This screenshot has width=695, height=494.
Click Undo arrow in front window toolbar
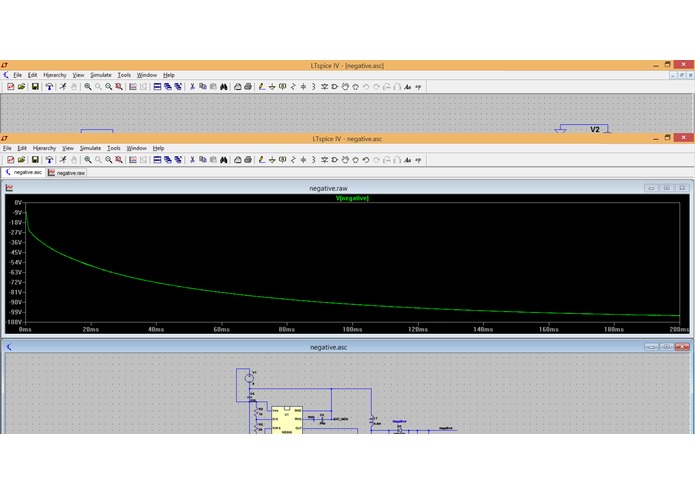tap(366, 160)
